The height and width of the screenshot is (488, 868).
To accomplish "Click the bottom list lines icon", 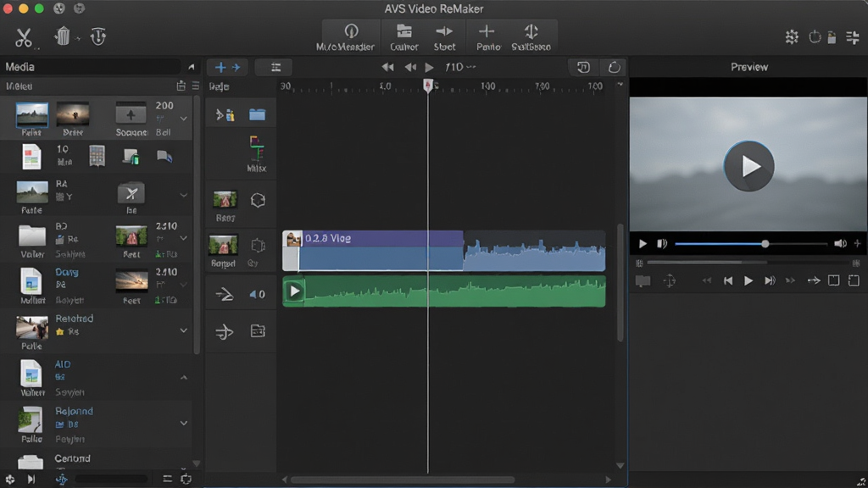I will point(167,480).
